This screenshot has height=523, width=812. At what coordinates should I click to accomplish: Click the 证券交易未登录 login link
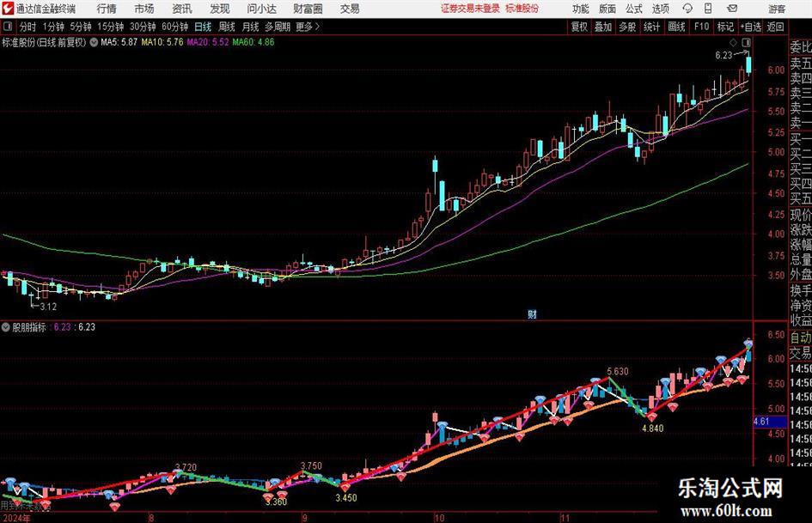[x=470, y=9]
